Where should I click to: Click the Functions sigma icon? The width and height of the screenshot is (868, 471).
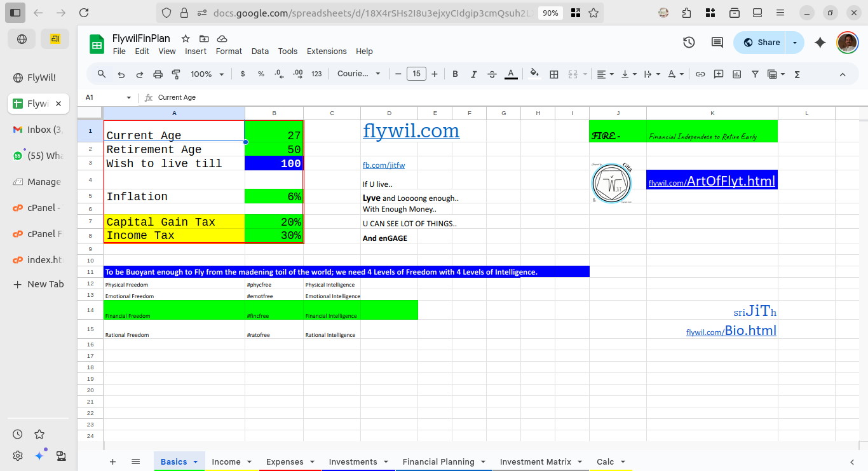pyautogui.click(x=797, y=74)
